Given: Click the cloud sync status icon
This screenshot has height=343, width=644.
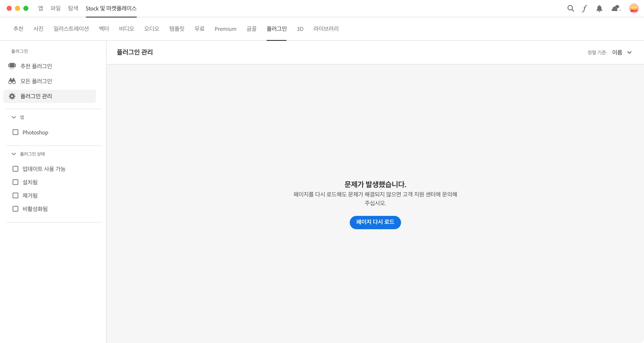Looking at the screenshot, I should click(616, 9).
